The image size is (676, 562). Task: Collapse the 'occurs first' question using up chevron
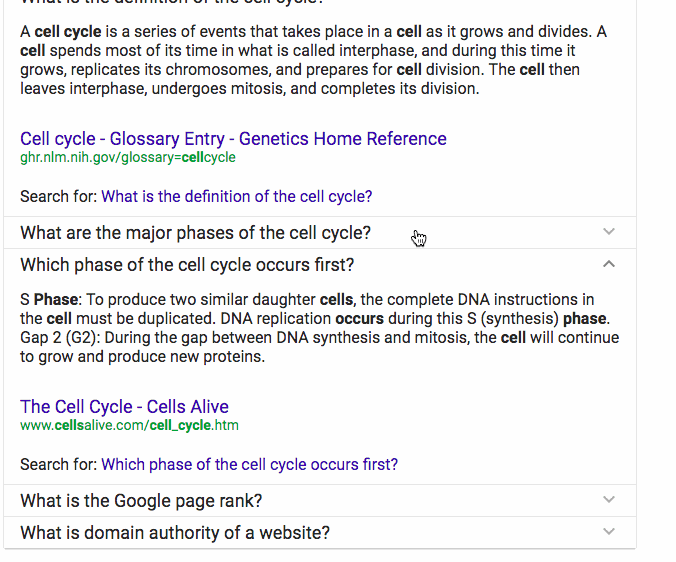[x=609, y=264]
